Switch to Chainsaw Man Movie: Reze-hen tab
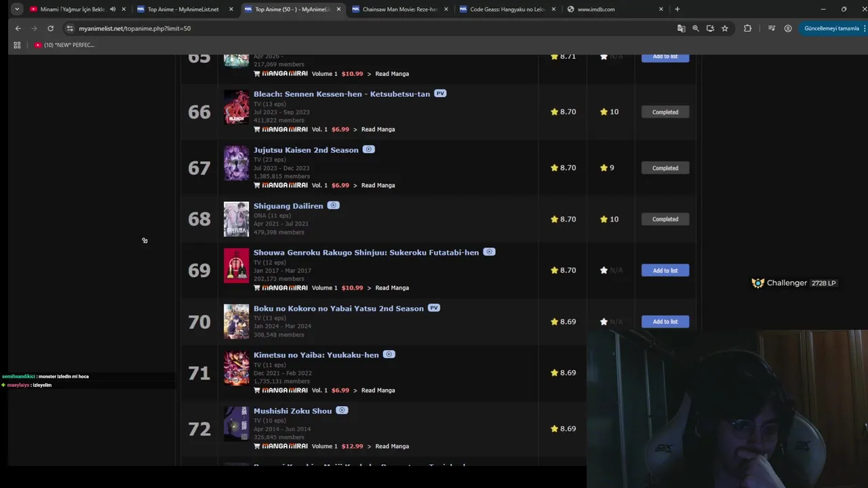The image size is (868, 488). coord(400,9)
